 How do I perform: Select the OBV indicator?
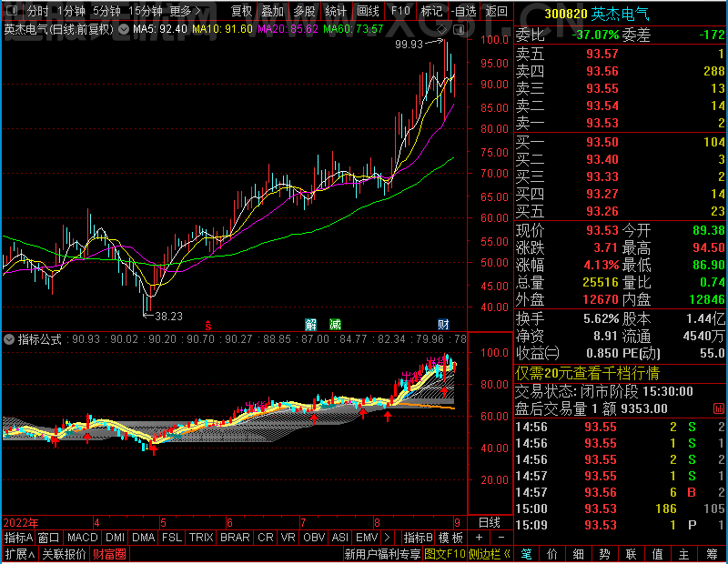pyautogui.click(x=314, y=538)
